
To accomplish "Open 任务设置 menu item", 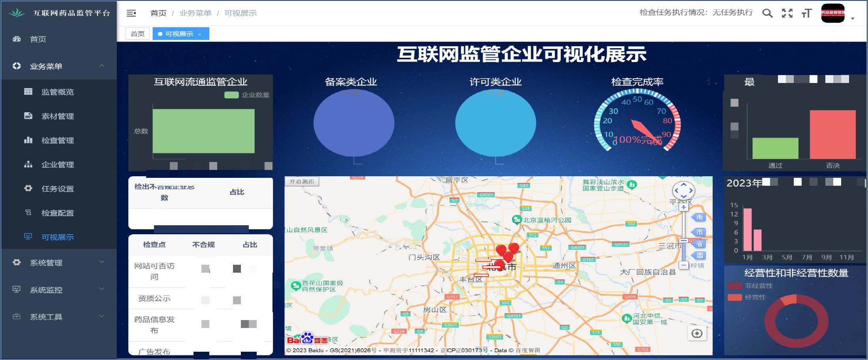I will 58,188.
